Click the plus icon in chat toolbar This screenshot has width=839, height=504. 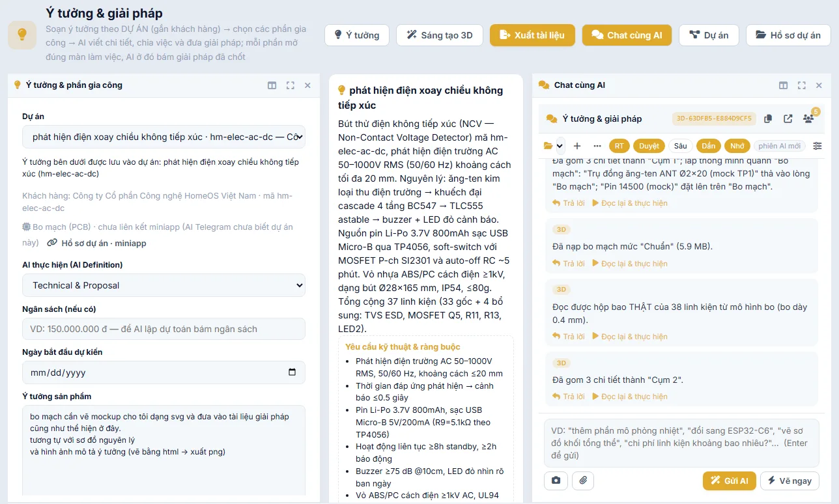coord(577,146)
